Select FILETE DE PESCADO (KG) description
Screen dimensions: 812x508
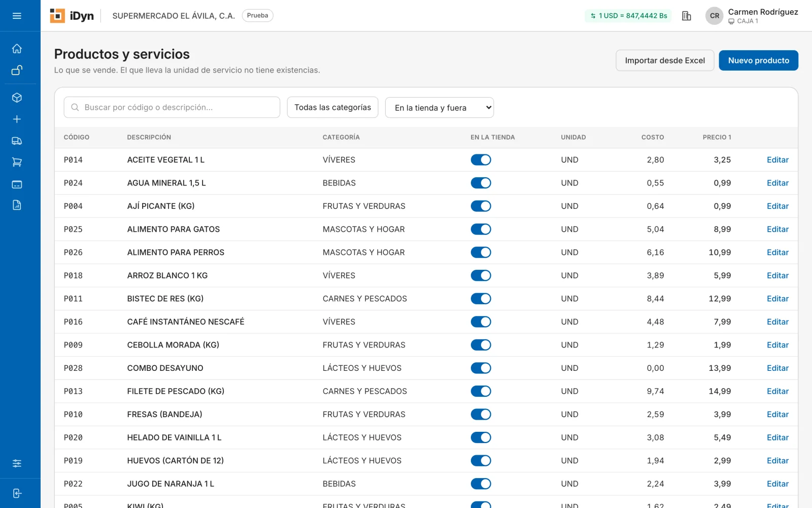pyautogui.click(x=176, y=391)
